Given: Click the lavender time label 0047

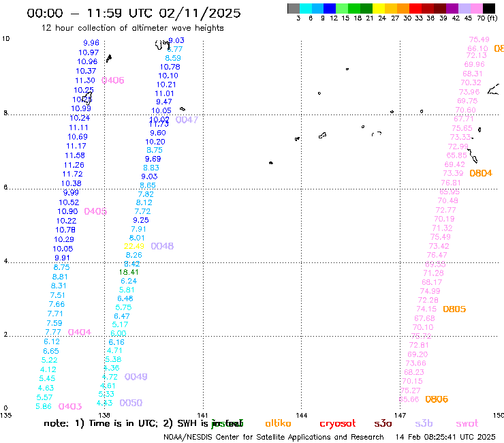Looking at the screenshot, I should coord(187,120).
